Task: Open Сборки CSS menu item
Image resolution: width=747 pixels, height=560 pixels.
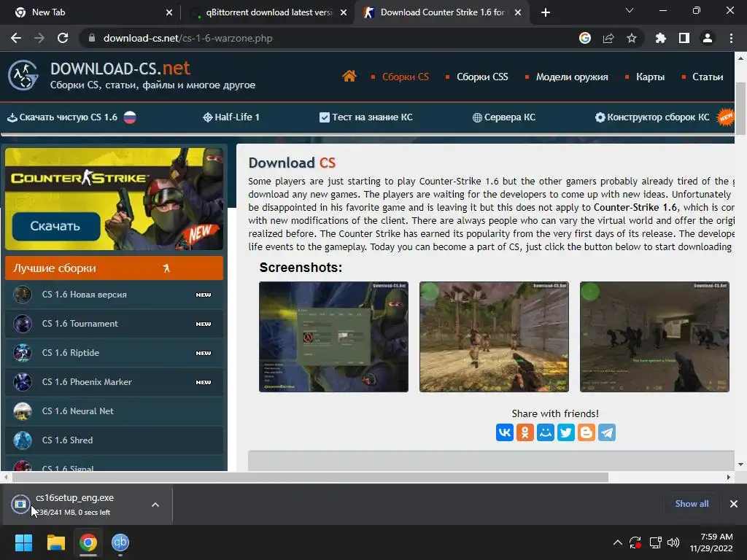Action: coord(482,77)
